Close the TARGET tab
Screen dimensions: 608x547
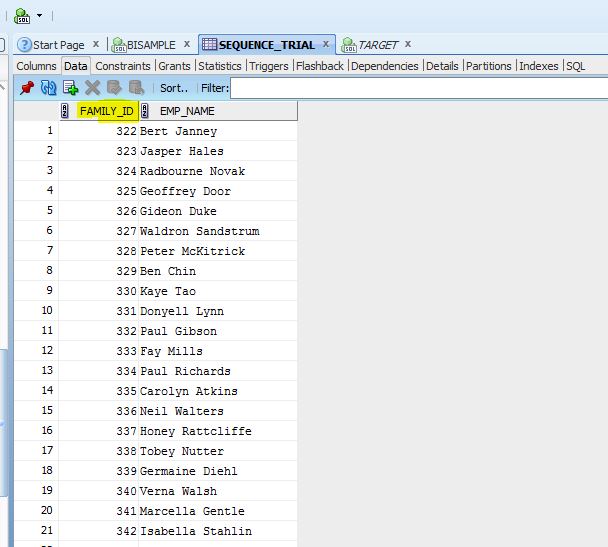point(408,44)
